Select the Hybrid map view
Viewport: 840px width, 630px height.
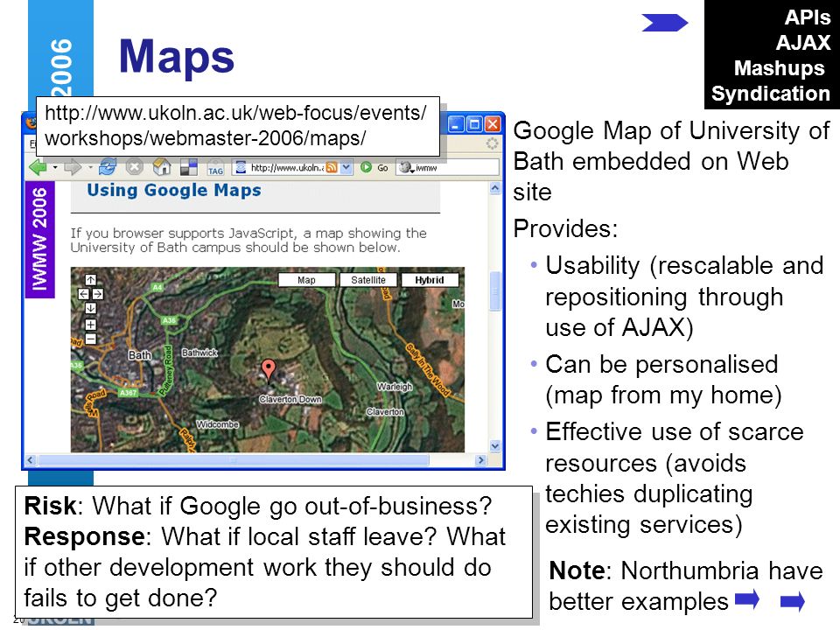pos(430,280)
